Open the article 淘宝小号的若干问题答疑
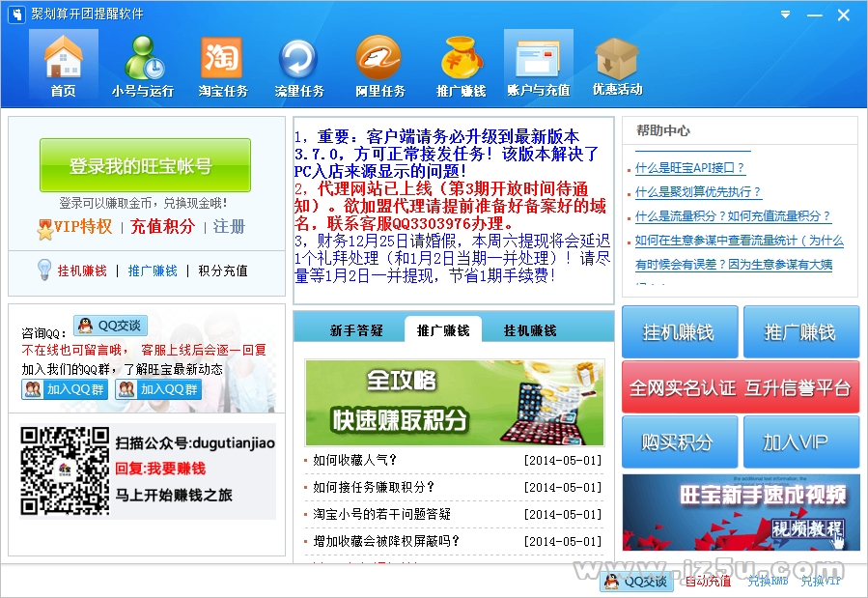Screen dimensions: 868x598 [x=382, y=514]
